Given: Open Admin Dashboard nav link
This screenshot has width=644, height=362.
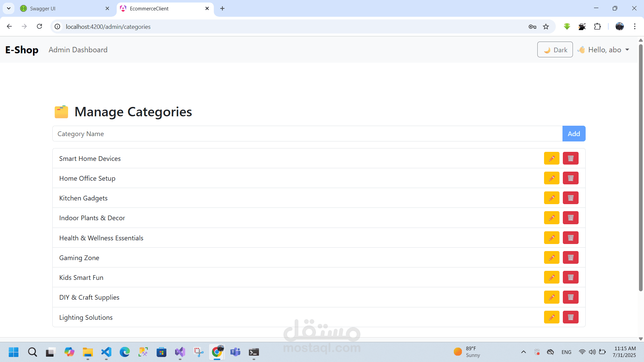Looking at the screenshot, I should coord(78,50).
